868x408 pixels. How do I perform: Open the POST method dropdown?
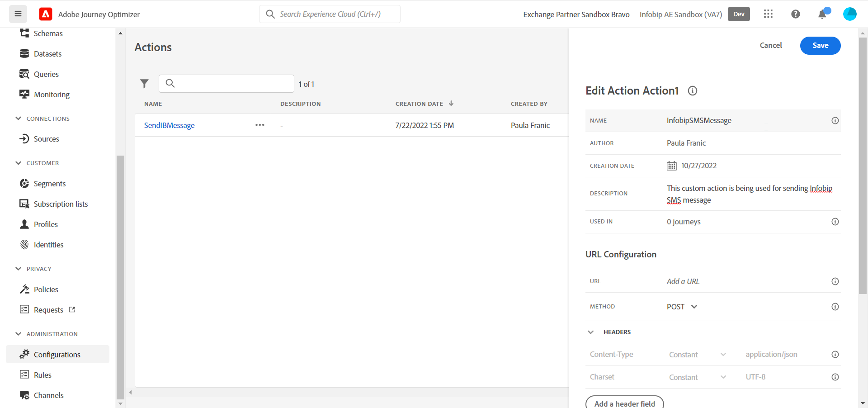(682, 307)
